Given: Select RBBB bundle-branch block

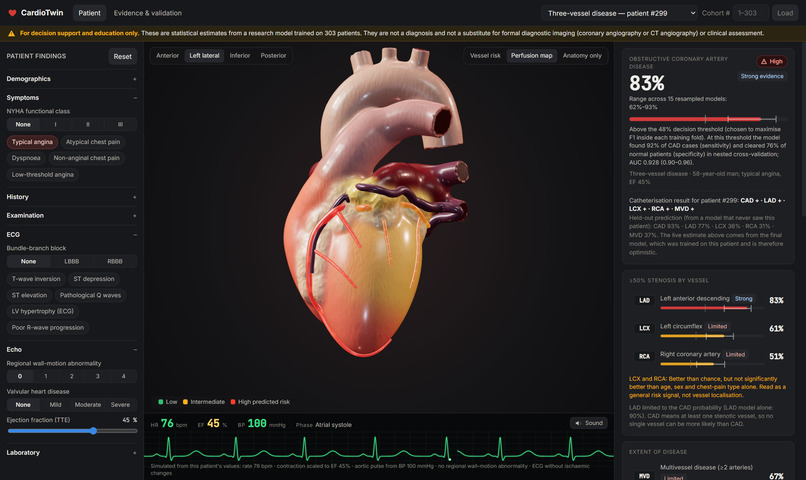Looking at the screenshot, I should click(115, 262).
